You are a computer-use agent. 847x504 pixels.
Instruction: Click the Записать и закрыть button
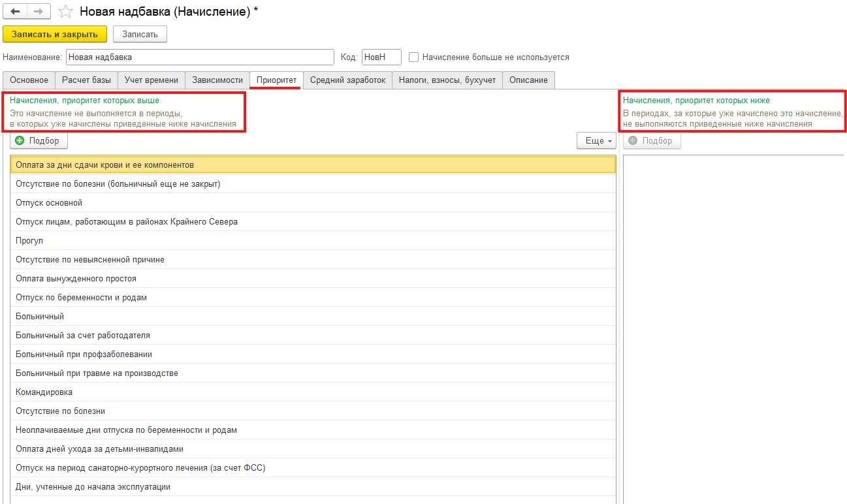point(55,34)
